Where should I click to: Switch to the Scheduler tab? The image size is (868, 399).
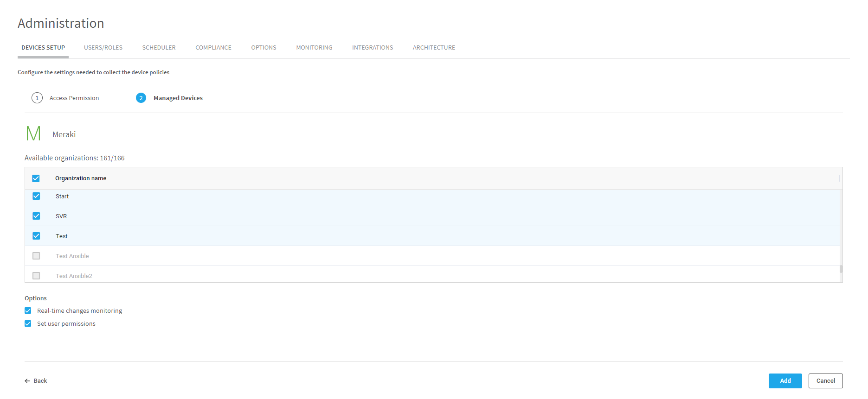click(159, 48)
